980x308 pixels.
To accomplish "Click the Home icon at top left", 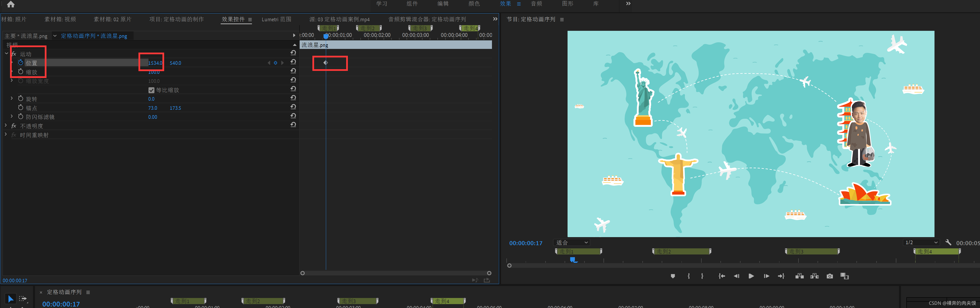I will click(11, 4).
